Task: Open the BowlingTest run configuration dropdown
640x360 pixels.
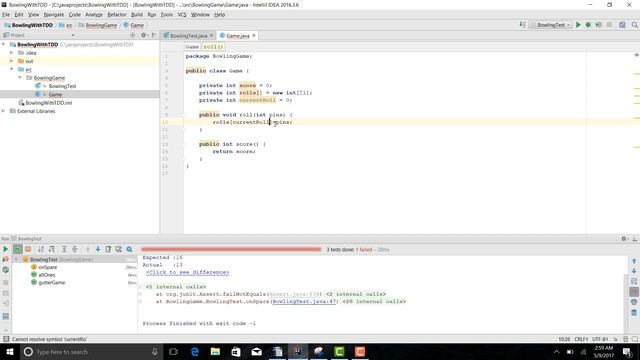Action: point(550,25)
